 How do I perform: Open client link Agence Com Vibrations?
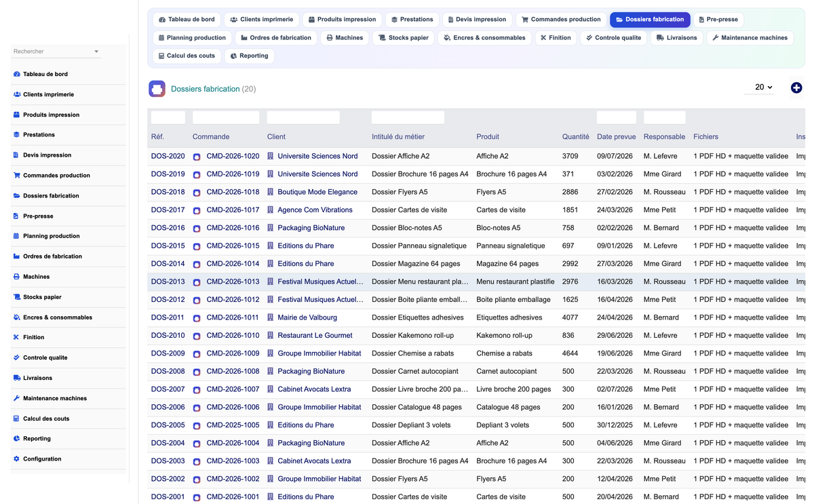[x=315, y=210]
